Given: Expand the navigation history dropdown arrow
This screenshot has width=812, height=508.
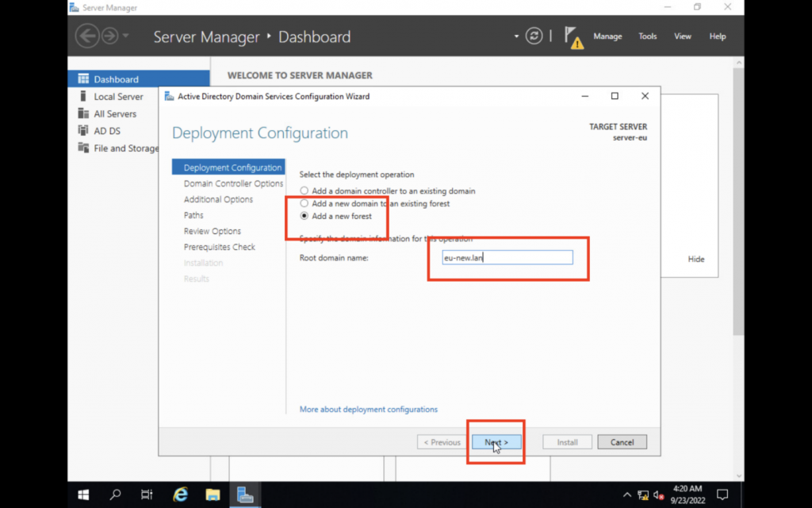Looking at the screenshot, I should (x=125, y=37).
